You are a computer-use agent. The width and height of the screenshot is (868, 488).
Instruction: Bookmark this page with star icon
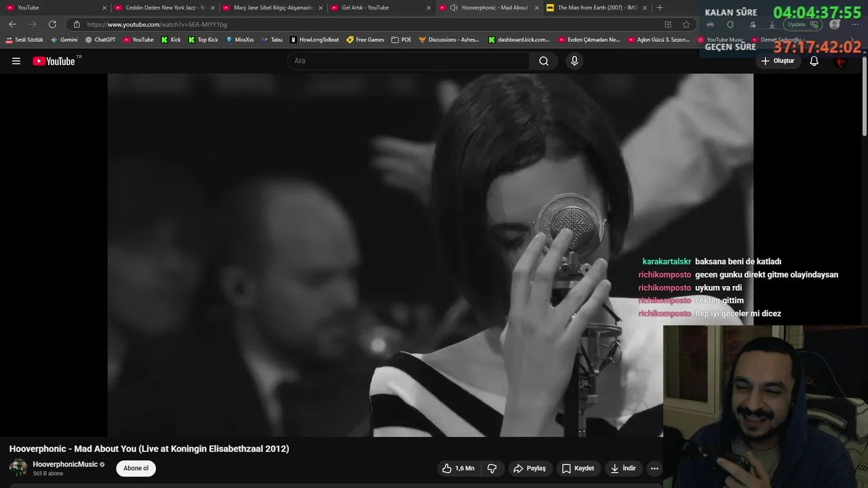click(x=686, y=24)
